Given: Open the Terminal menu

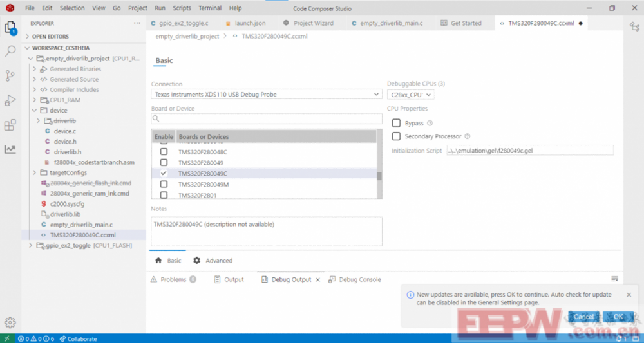Looking at the screenshot, I should tap(210, 8).
